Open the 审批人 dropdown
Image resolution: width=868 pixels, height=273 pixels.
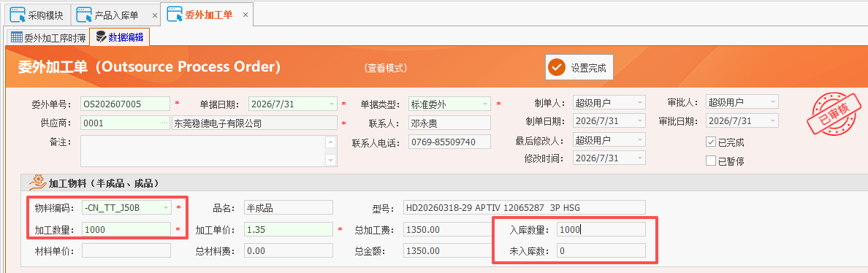[x=773, y=102]
